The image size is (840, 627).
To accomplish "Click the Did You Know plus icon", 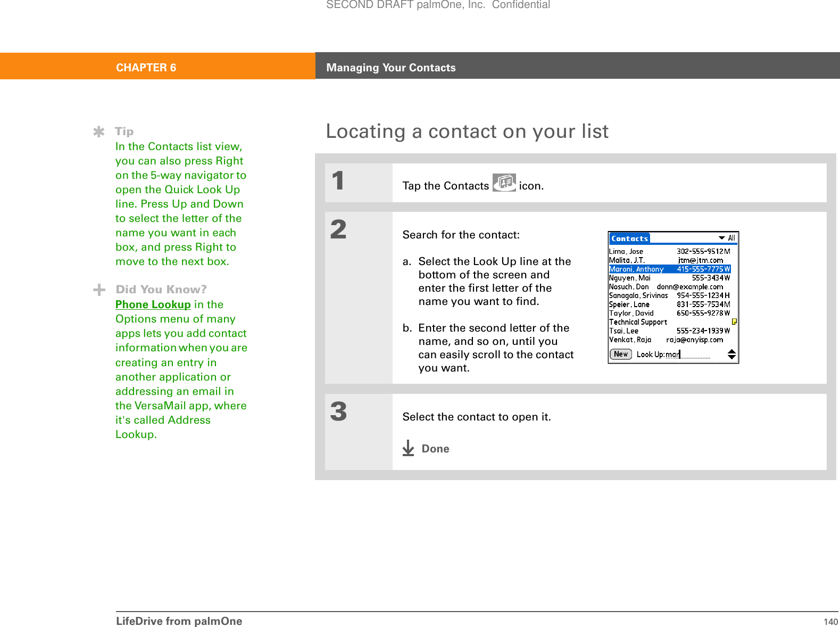I will (x=99, y=290).
